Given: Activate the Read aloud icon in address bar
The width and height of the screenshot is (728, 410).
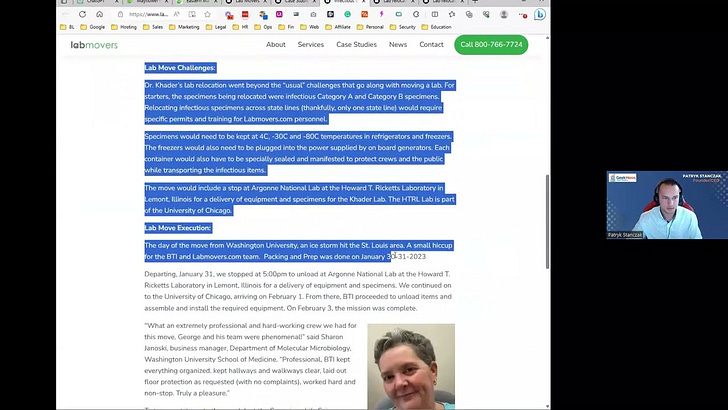Looking at the screenshot, I should pos(176,14).
